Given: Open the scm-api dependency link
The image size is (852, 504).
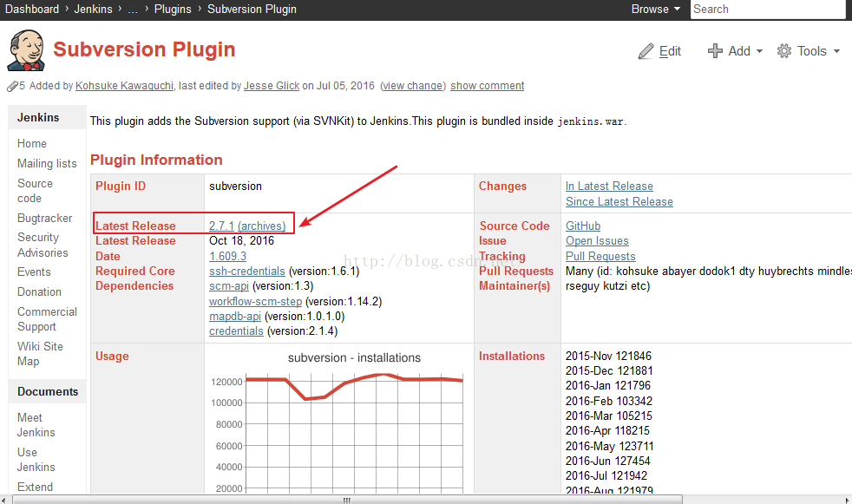Looking at the screenshot, I should pos(229,286).
